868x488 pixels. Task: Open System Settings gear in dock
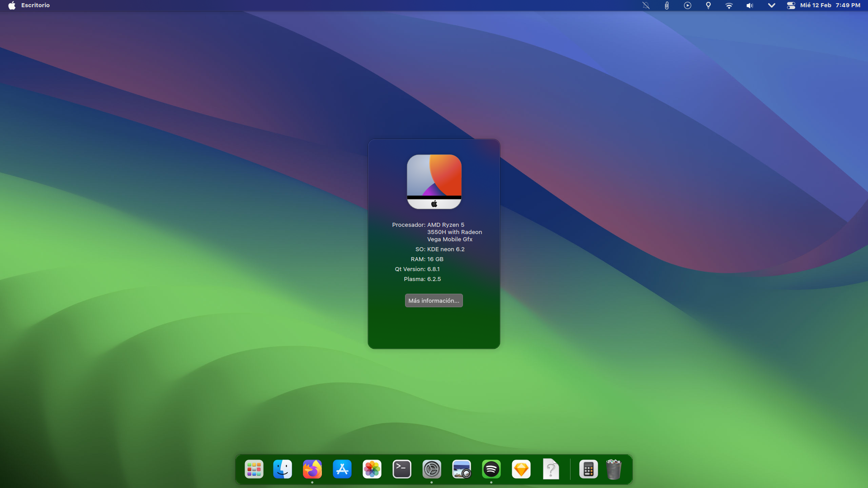[432, 469]
